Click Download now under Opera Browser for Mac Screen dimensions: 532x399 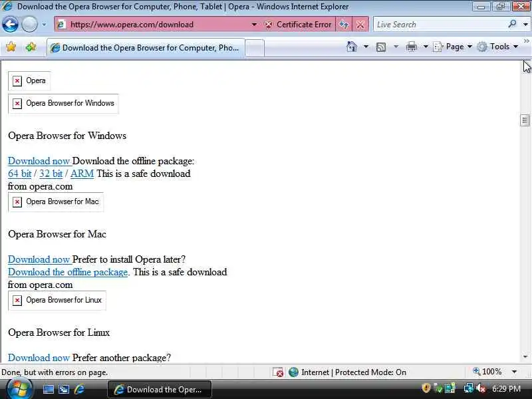click(39, 259)
